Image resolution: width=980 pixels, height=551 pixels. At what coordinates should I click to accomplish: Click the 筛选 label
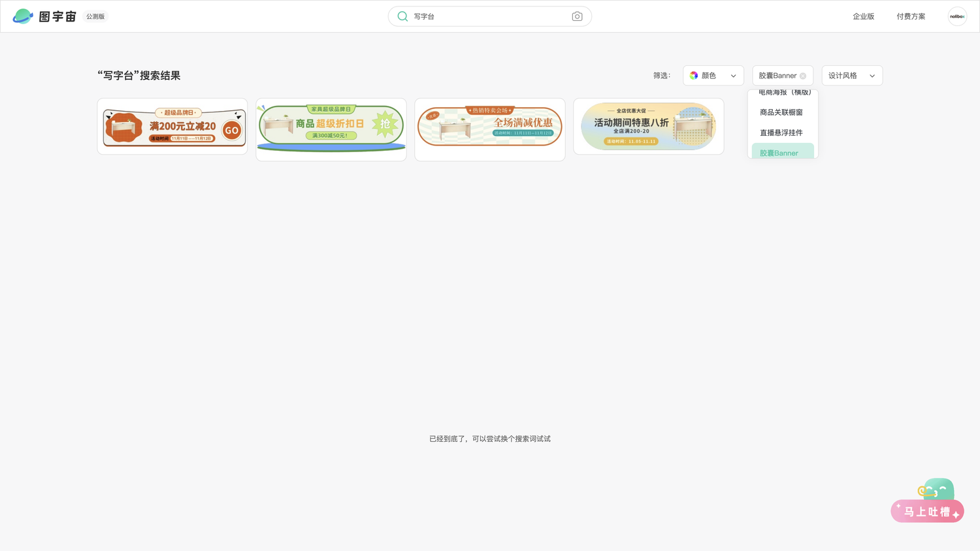[x=662, y=76]
